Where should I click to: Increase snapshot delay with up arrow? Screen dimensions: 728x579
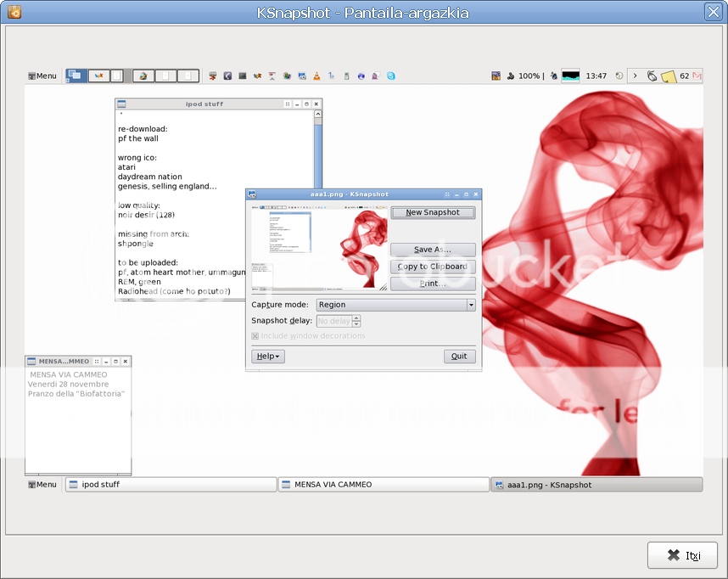click(x=356, y=318)
